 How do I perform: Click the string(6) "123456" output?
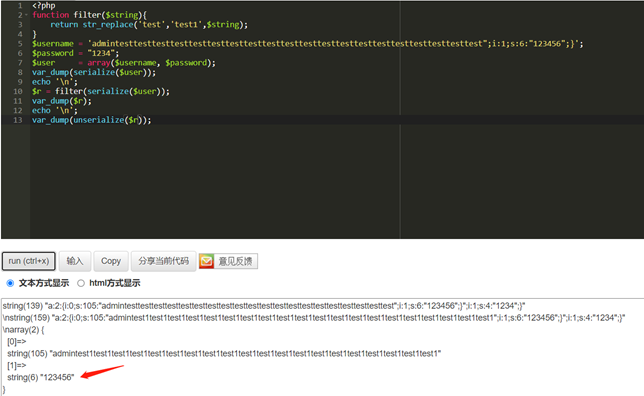[41, 378]
